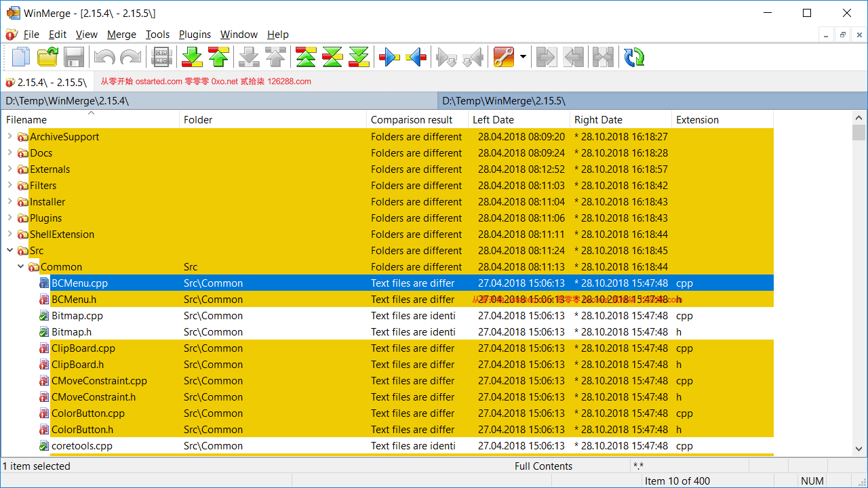Sort by the Folder column header
868x488 pixels.
(x=273, y=120)
